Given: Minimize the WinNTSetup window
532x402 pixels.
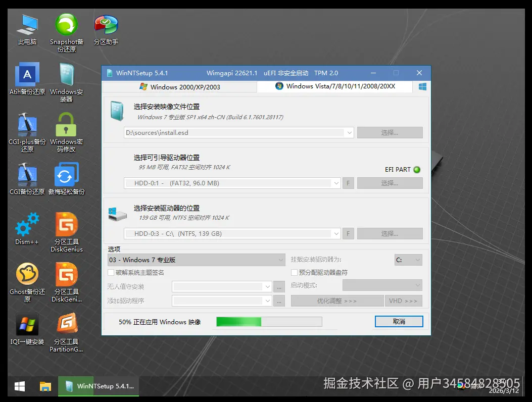Looking at the screenshot, I should [x=373, y=73].
